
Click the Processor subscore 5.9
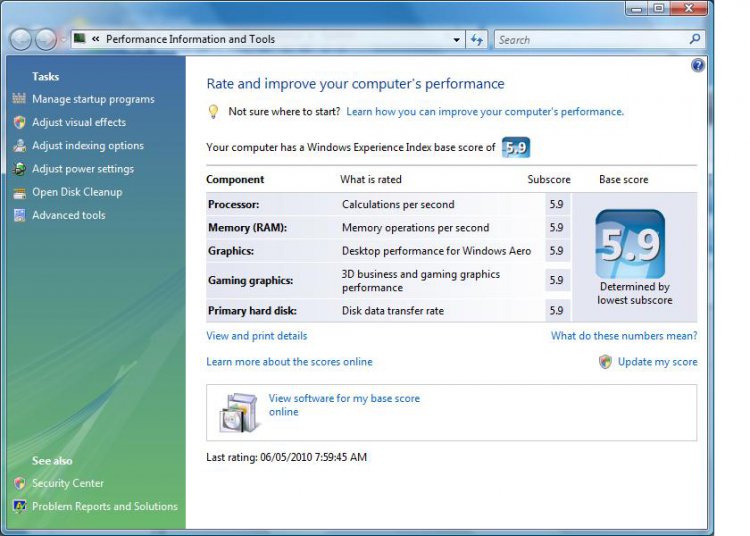(556, 205)
